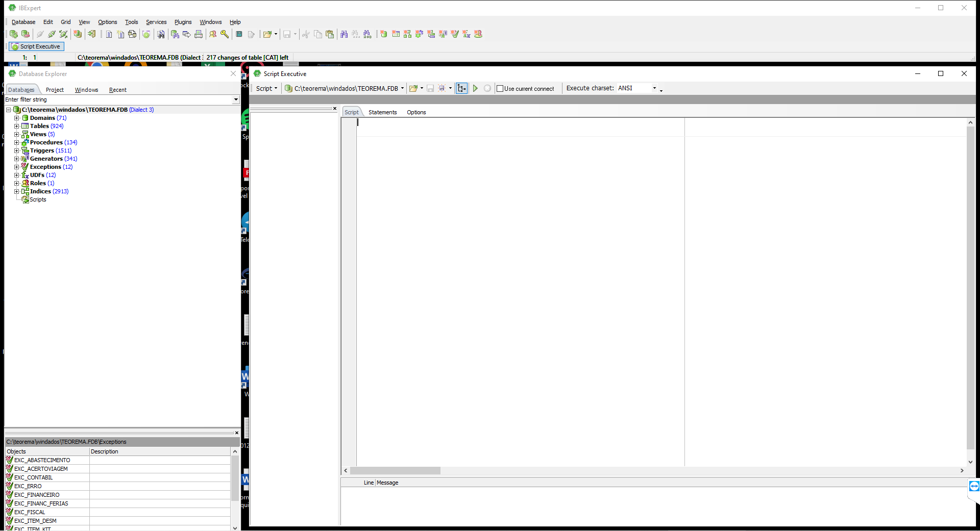
Task: Click the New Exception toolbar icon
Action: click(x=454, y=34)
